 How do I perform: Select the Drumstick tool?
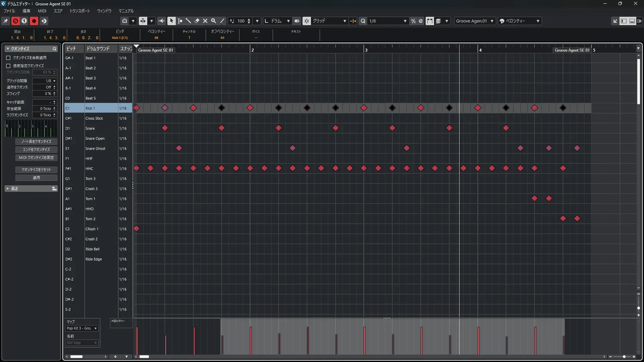tap(189, 21)
